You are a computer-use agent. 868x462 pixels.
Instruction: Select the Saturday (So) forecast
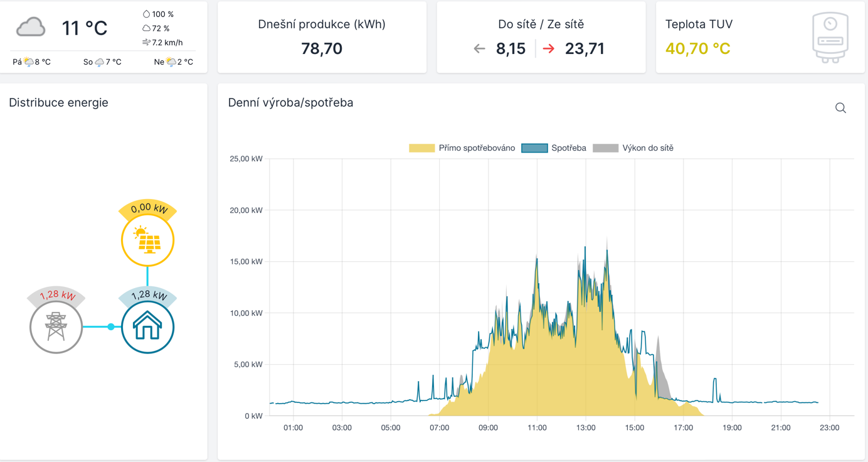point(102,62)
